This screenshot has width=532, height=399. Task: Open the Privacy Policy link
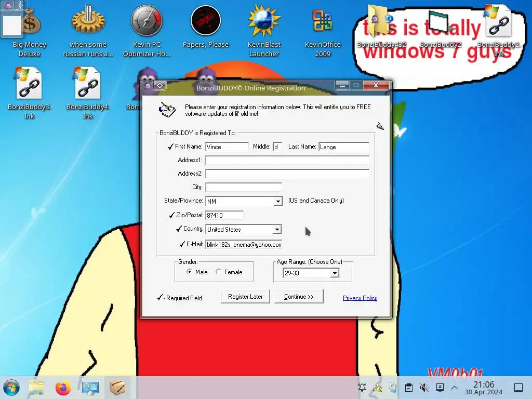point(360,298)
